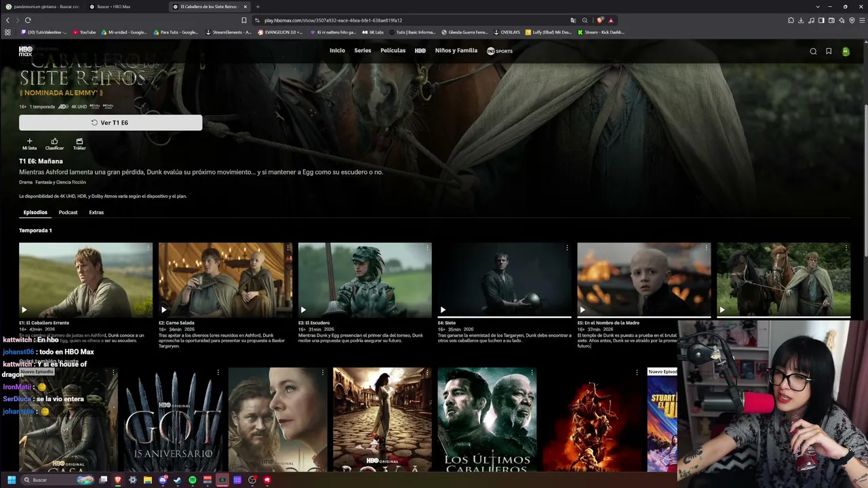
Task: Close the El Caballero de los Siete Reinos tab
Action: pos(245,7)
